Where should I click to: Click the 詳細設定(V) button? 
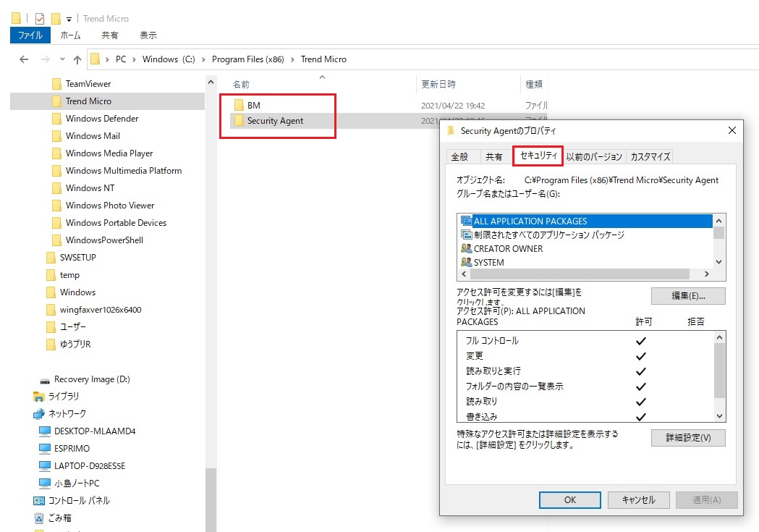pyautogui.click(x=688, y=438)
